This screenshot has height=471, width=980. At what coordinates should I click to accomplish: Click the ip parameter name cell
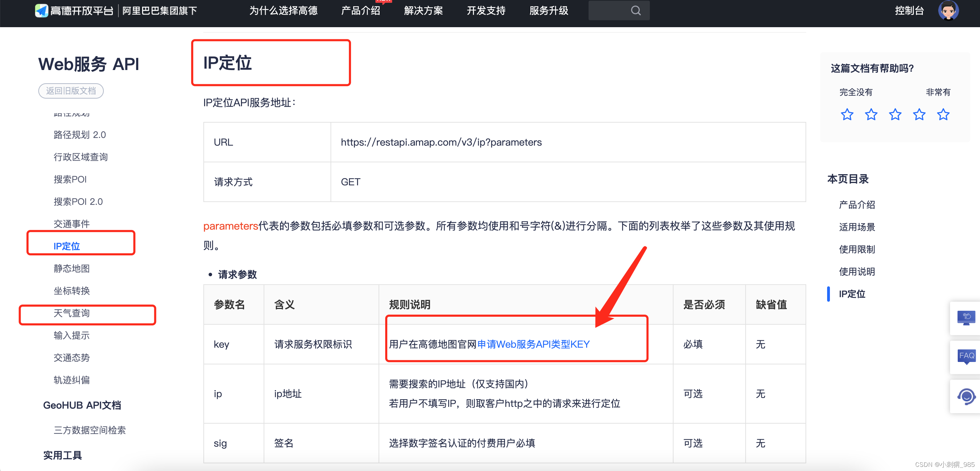234,394
